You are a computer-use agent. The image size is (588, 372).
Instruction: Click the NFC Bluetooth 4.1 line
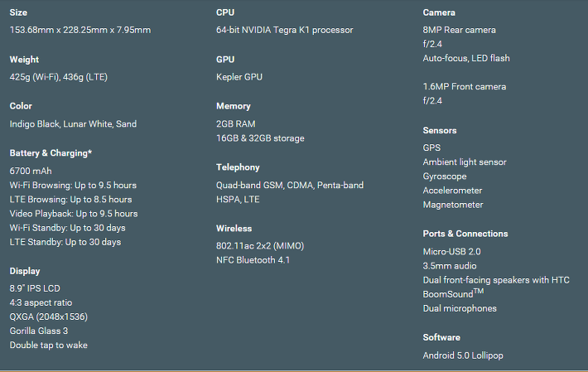[253, 260]
